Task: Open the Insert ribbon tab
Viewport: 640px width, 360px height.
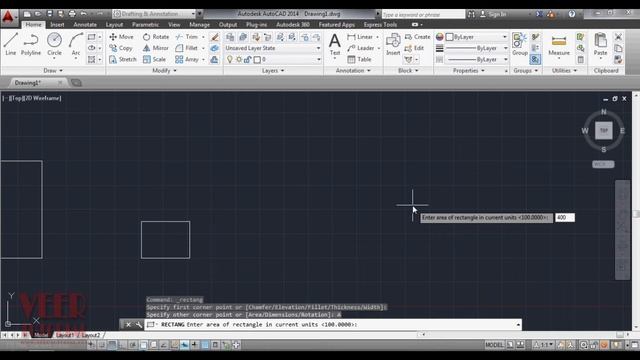Action: [57, 24]
